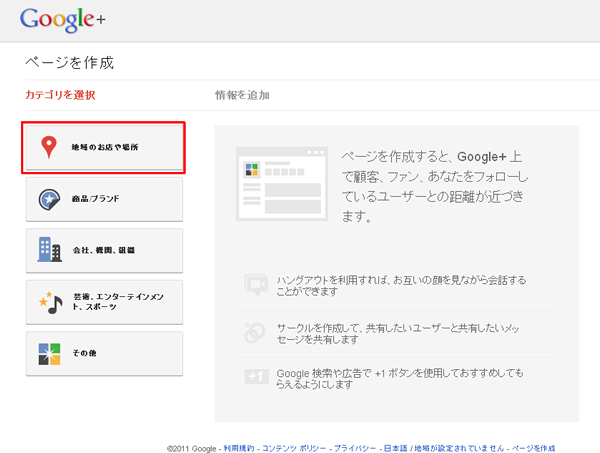Click the page preview illustration

(x=282, y=184)
